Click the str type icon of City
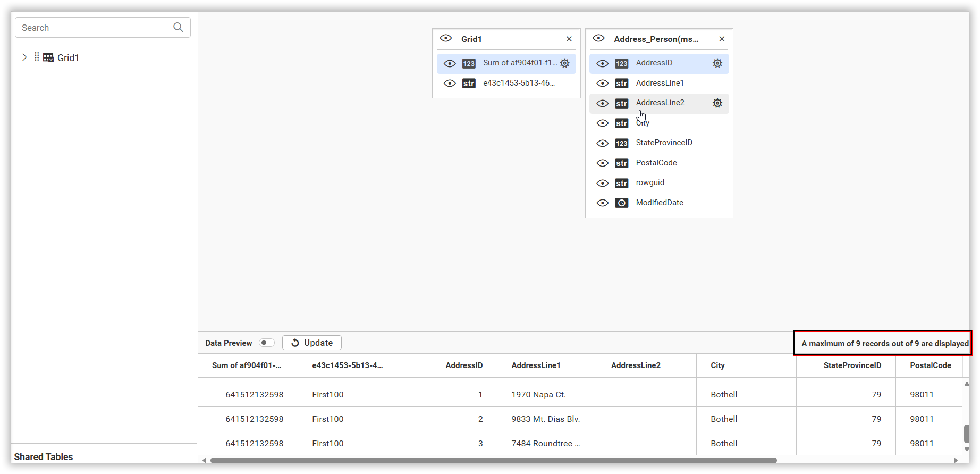 click(622, 123)
